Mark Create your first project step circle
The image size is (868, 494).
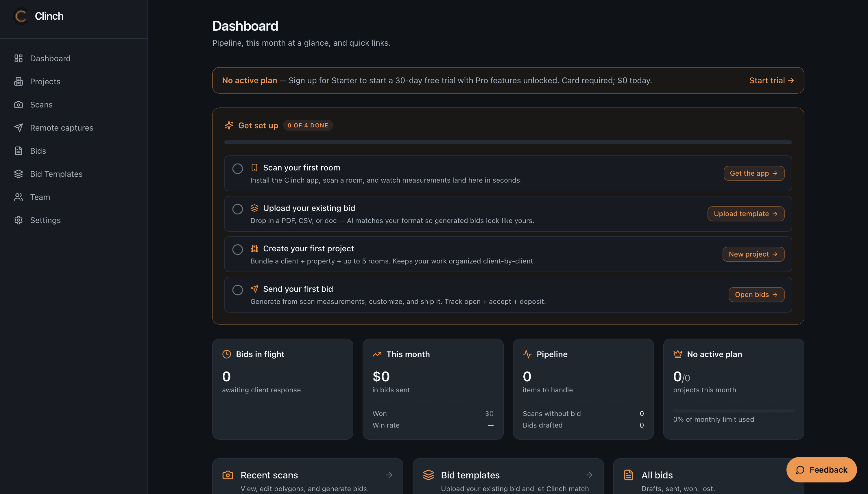pos(237,249)
